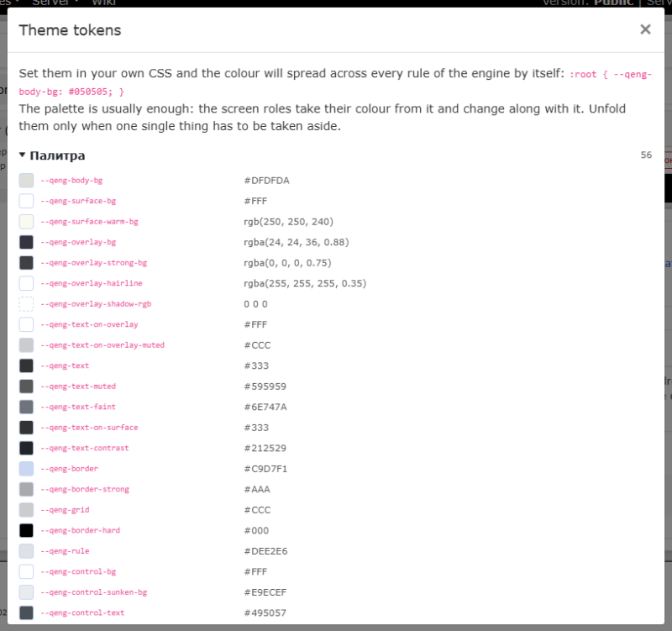Click the --qeng-surface-warm-bg swatch
672x631 pixels.
26,222
